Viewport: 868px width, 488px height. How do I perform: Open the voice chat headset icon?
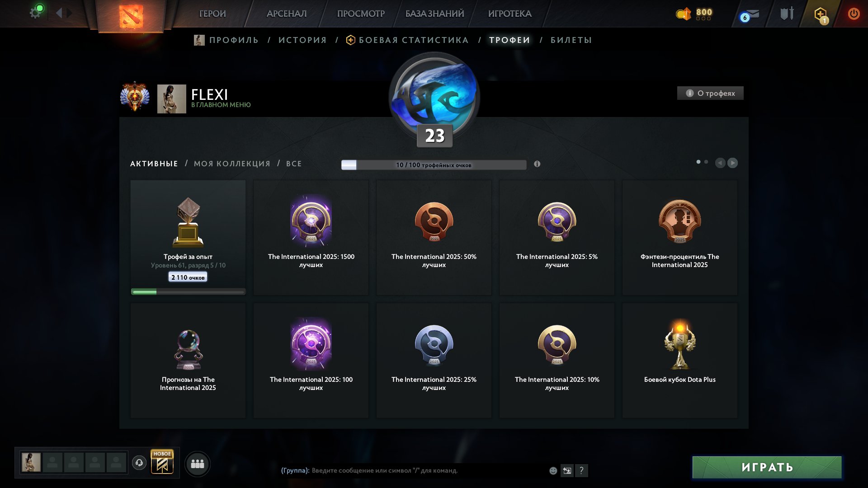[x=139, y=463]
